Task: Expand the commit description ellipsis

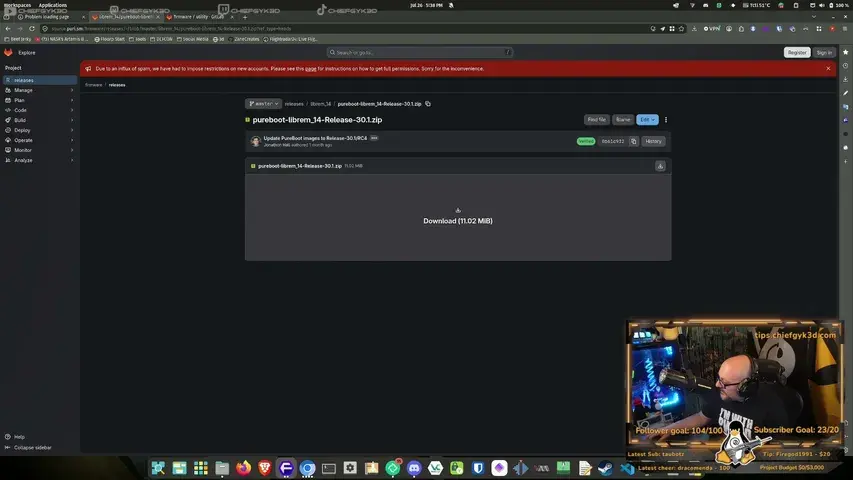Action: pyautogui.click(x=374, y=138)
